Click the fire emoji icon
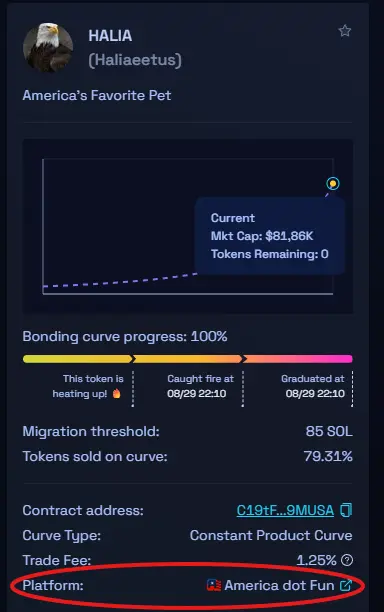384x612 pixels. [116, 393]
